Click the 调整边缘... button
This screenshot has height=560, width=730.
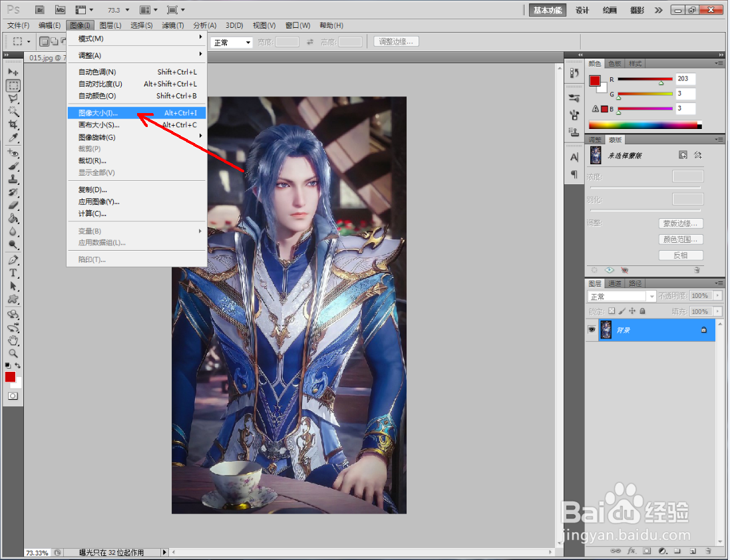point(396,41)
